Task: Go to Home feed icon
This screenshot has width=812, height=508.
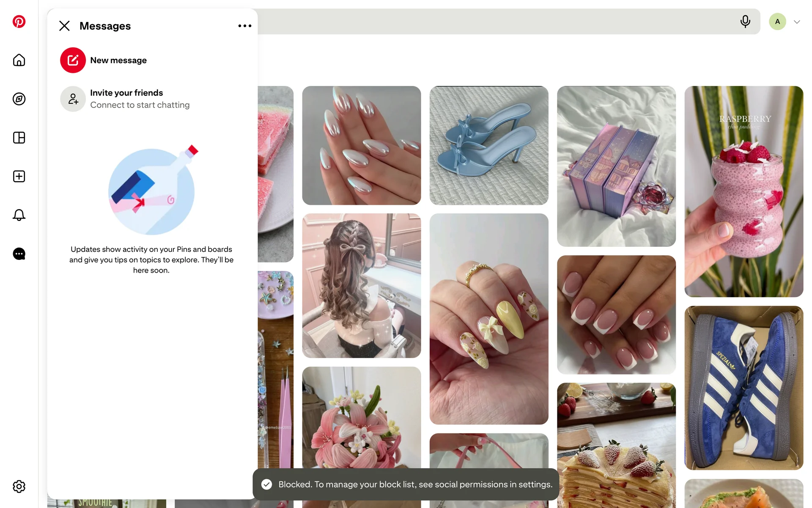Action: click(19, 60)
